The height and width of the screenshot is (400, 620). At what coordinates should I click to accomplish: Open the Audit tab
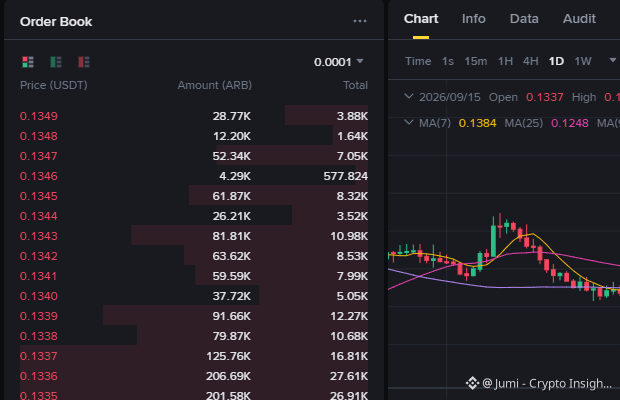(579, 19)
